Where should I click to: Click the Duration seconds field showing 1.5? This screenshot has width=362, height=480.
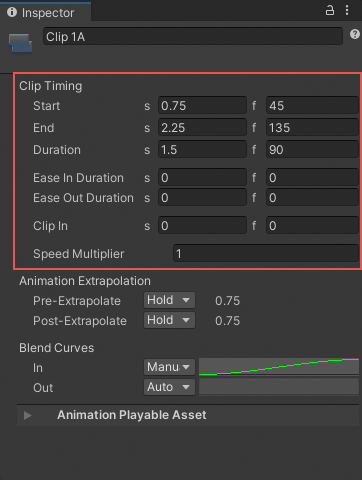click(x=202, y=150)
